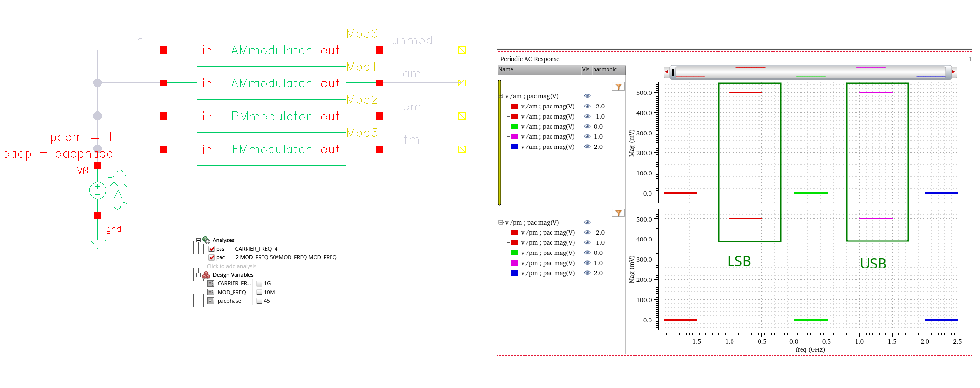Click the V0 voltage source symbol

pos(97,190)
